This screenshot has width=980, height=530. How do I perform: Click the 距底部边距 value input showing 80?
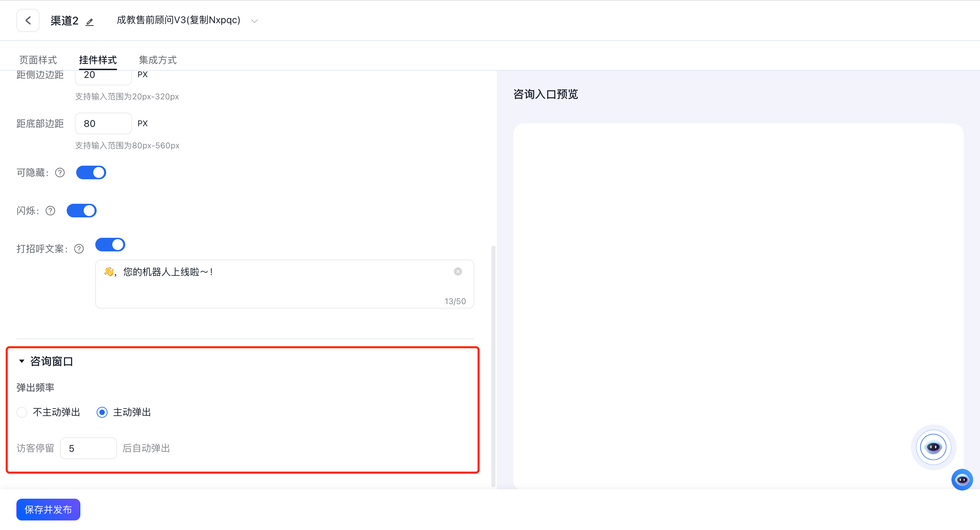tap(103, 123)
